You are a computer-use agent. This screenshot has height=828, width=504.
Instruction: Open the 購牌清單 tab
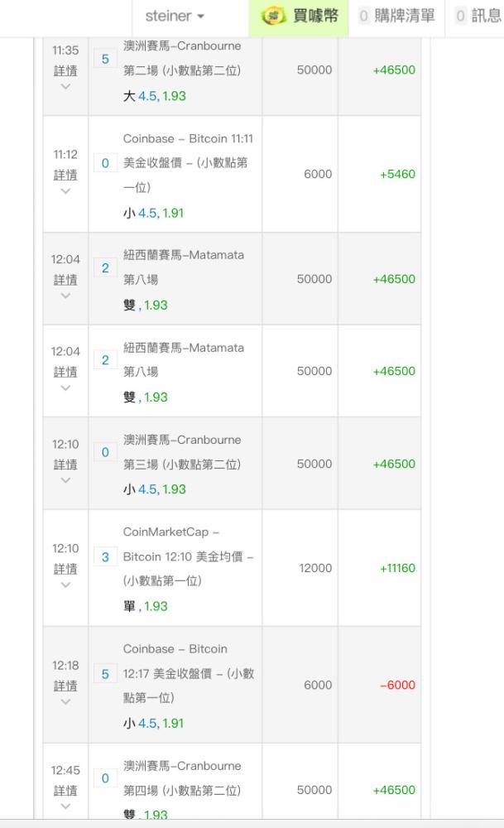tap(397, 17)
